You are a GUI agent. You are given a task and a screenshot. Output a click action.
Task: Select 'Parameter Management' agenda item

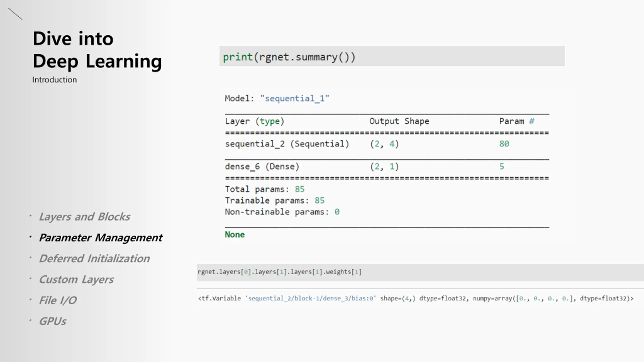click(x=101, y=238)
